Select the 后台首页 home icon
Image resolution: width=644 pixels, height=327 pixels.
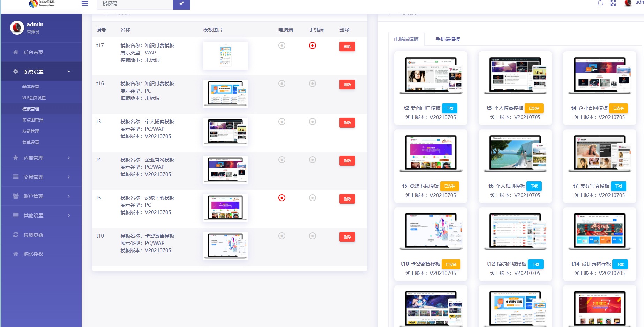15,52
